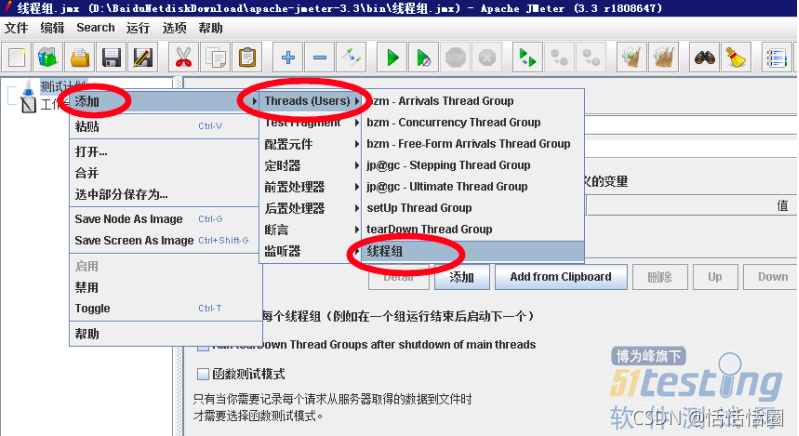Select bzm - Arrivals Thread Group
Image resolution: width=799 pixels, height=436 pixels.
473,101
